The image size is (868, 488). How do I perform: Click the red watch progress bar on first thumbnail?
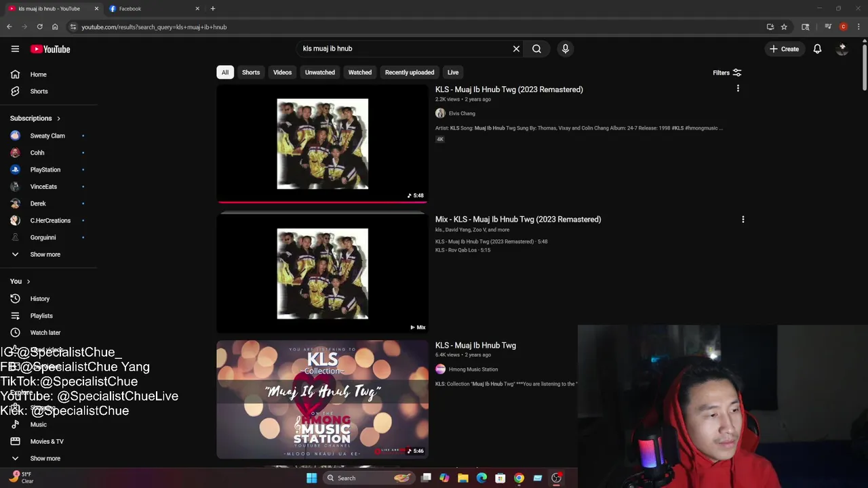tap(322, 201)
